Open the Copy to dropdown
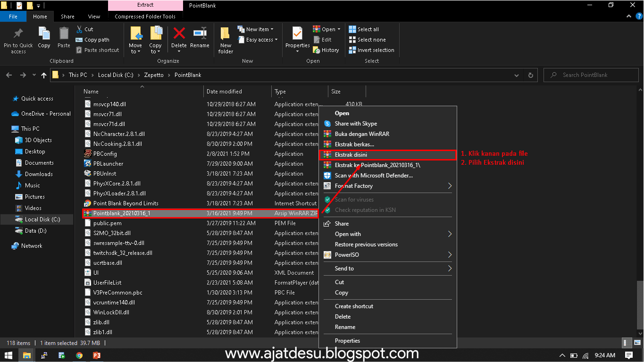Image resolution: width=644 pixels, height=362 pixels. click(156, 40)
